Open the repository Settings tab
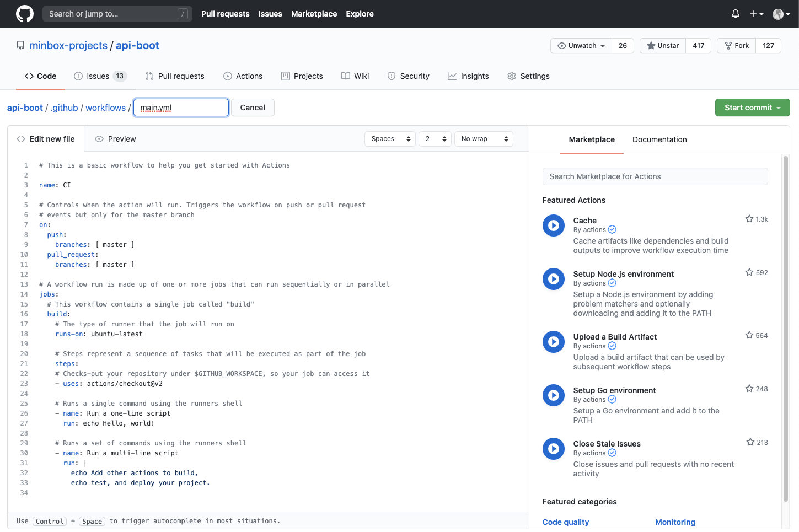This screenshot has width=799, height=532. (528, 76)
